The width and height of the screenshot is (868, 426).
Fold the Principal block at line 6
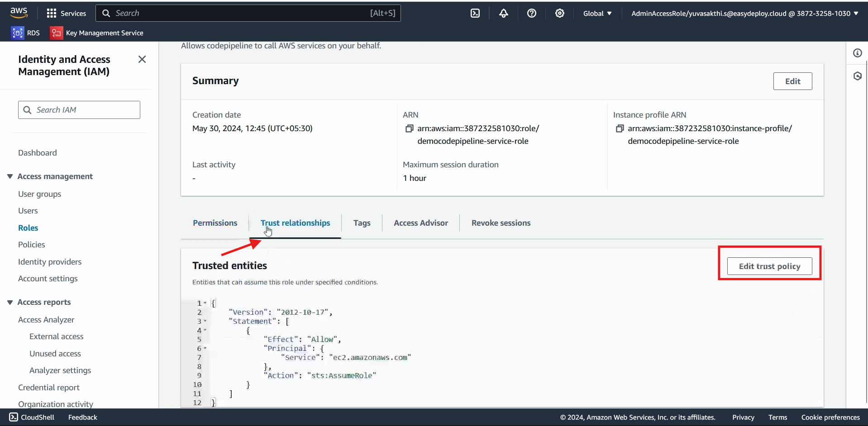(205, 348)
